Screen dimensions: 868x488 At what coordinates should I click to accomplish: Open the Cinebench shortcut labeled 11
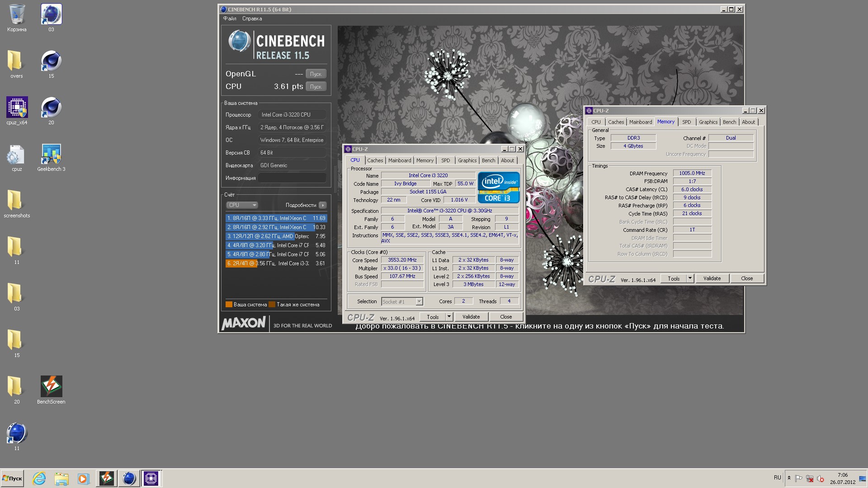click(17, 437)
